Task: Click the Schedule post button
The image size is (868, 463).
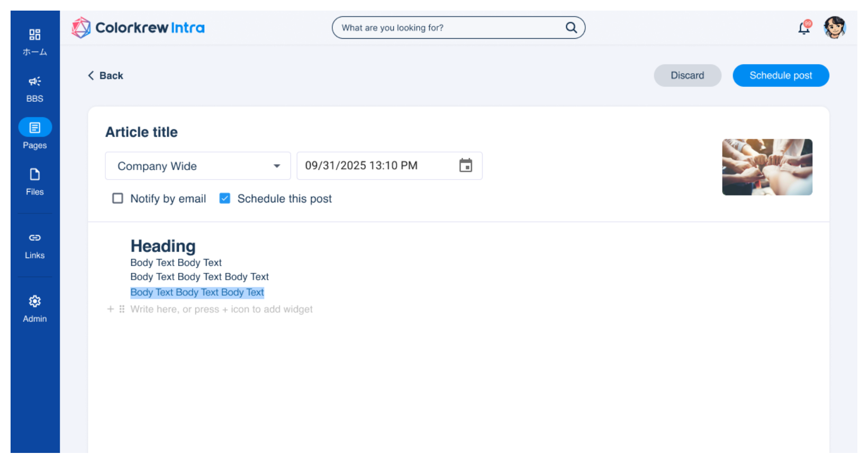Action: (x=780, y=76)
